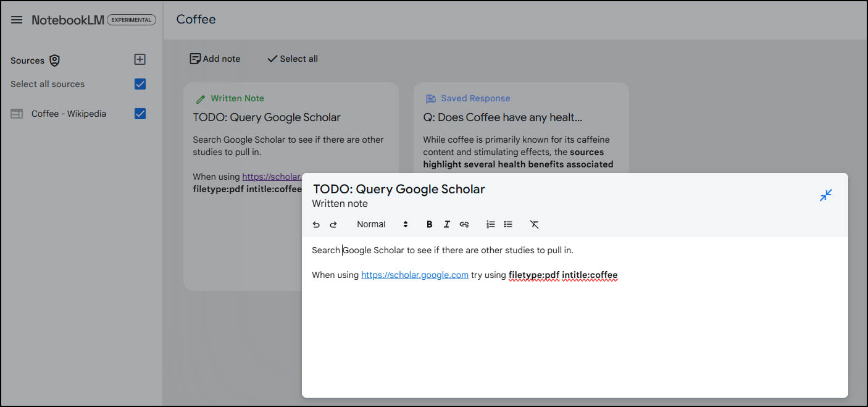This screenshot has width=868, height=407.
Task: Add a new source with the plus icon
Action: click(140, 59)
